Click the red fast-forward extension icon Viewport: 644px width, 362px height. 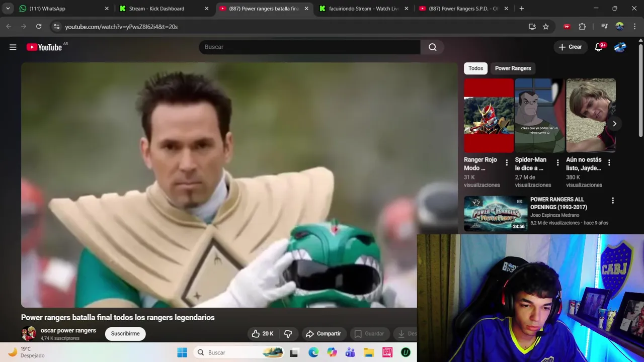(567, 27)
